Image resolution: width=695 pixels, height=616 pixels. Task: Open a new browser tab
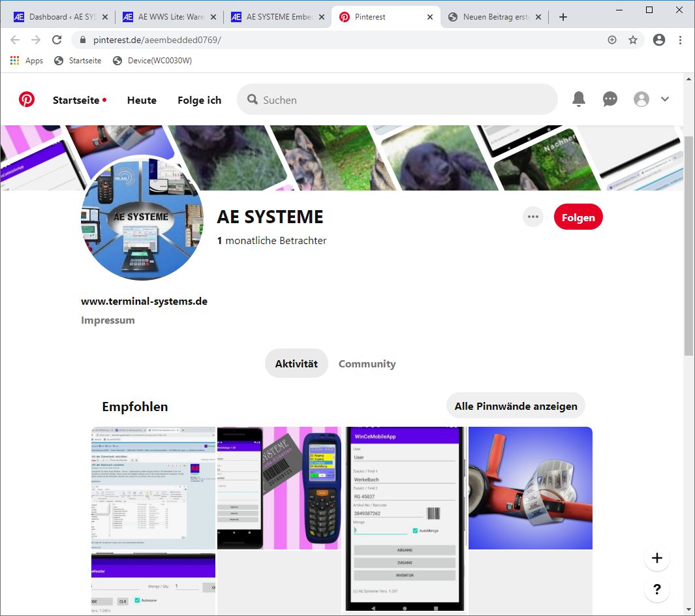pyautogui.click(x=563, y=17)
